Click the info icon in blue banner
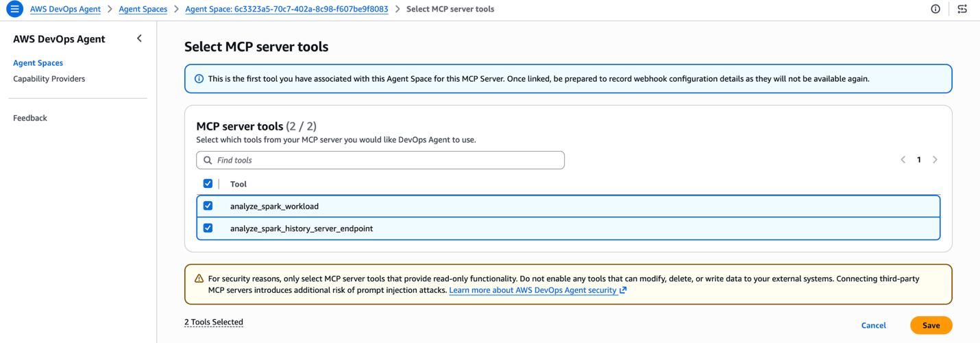The width and height of the screenshot is (980, 343). click(199, 79)
